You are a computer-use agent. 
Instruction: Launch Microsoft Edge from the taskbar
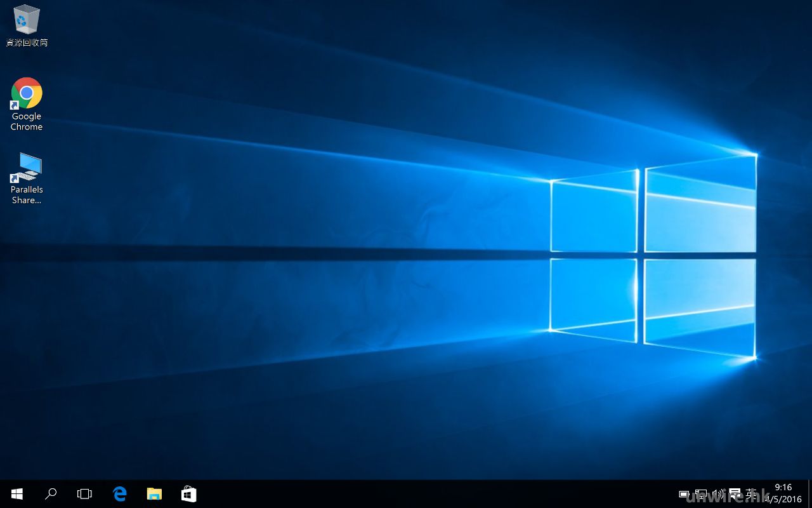(x=119, y=494)
